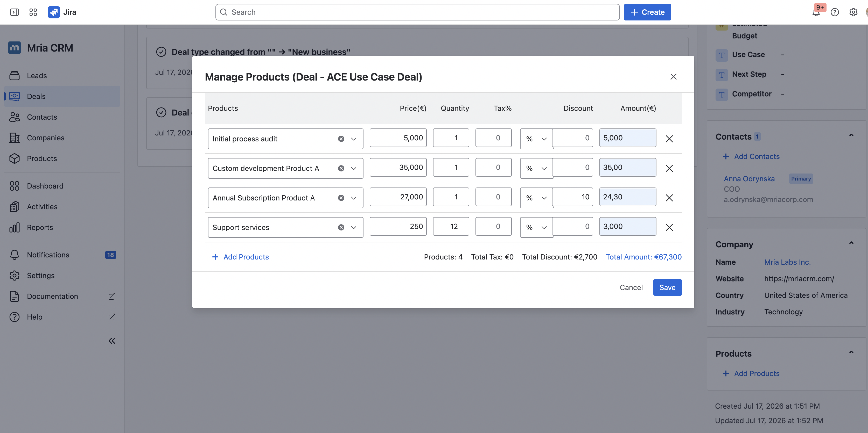Screen dimensions: 868x433
Task: Click Add Products in the dialog
Action: pyautogui.click(x=240, y=257)
